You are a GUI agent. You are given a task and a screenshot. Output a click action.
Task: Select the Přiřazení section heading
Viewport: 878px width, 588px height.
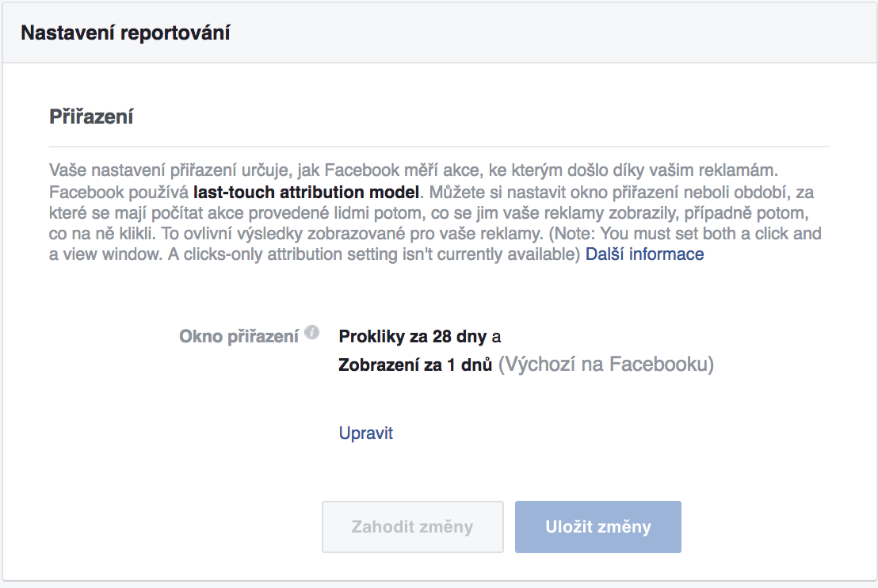pyautogui.click(x=91, y=117)
